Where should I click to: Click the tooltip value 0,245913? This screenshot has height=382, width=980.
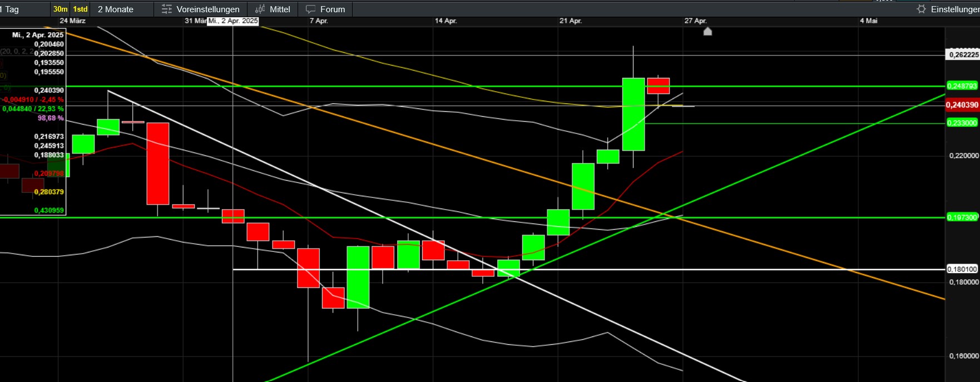click(49, 146)
